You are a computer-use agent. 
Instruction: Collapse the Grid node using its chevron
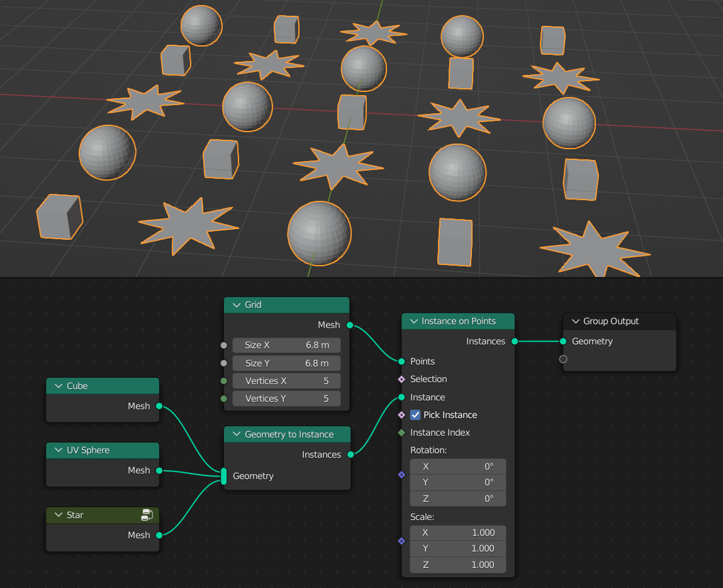pos(233,305)
